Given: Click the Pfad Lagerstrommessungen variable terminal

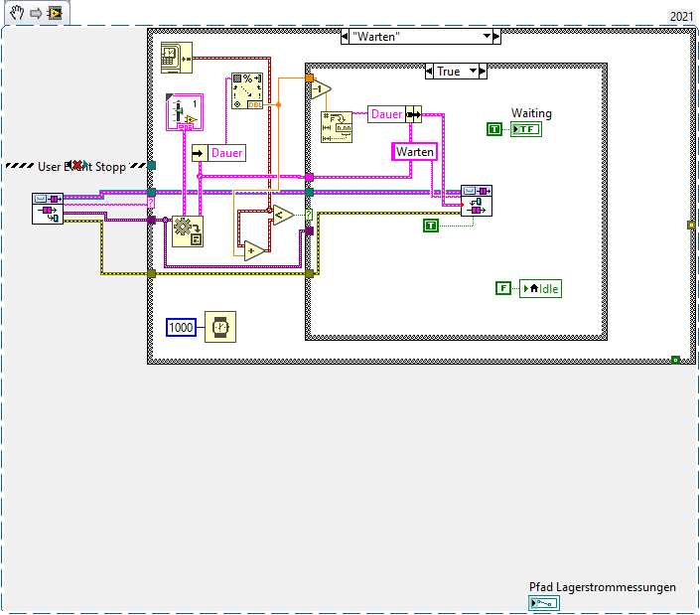Looking at the screenshot, I should (x=544, y=603).
